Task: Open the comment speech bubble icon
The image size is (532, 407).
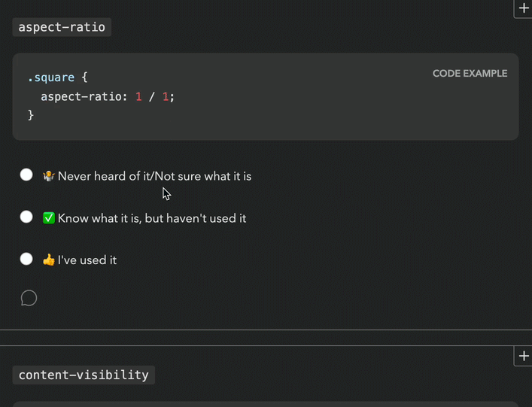Action: coord(29,299)
